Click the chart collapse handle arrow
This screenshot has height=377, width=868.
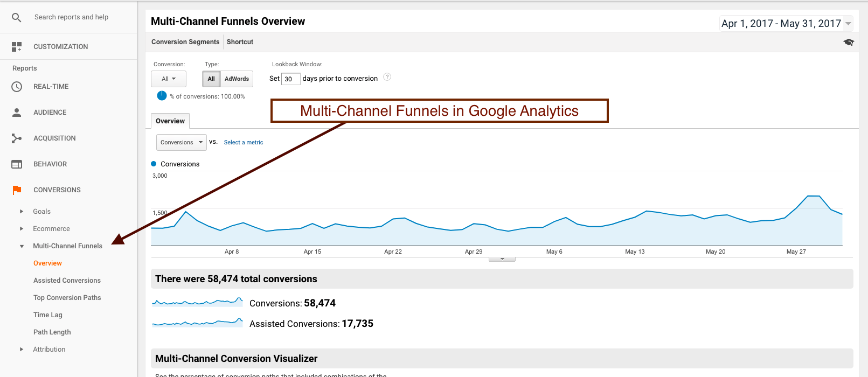click(502, 259)
